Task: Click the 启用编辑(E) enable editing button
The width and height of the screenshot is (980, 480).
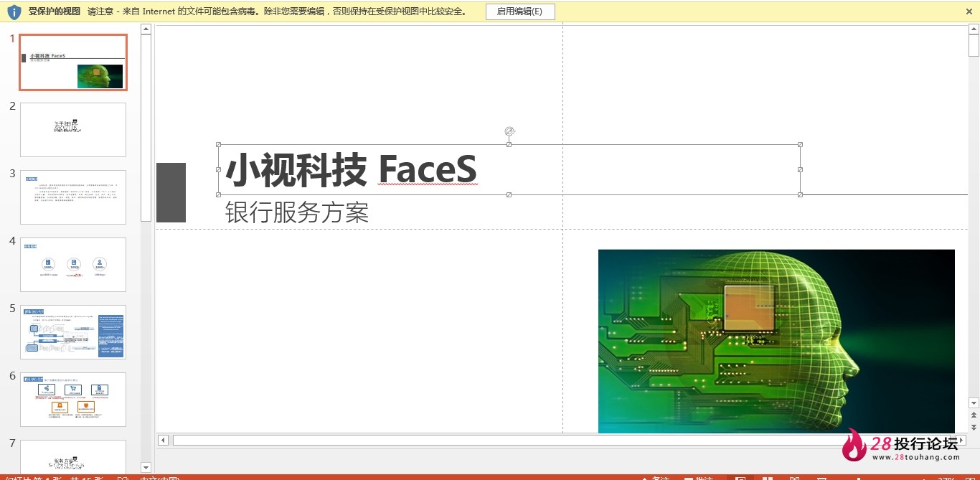Action: 520,11
